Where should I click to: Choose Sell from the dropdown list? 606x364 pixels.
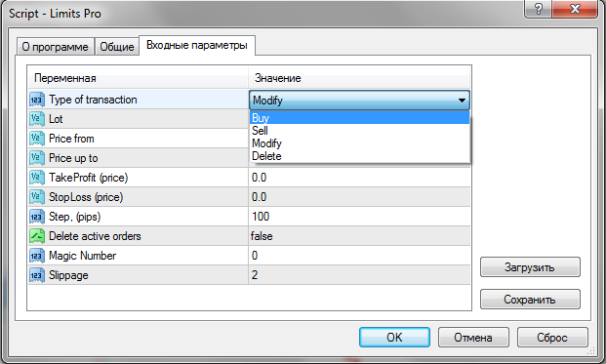click(x=359, y=131)
